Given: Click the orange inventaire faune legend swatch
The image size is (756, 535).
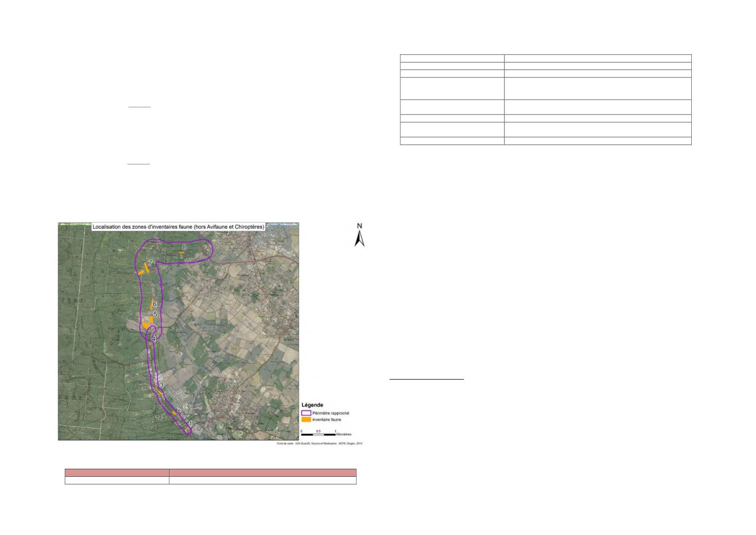Looking at the screenshot, I should click(x=306, y=419).
